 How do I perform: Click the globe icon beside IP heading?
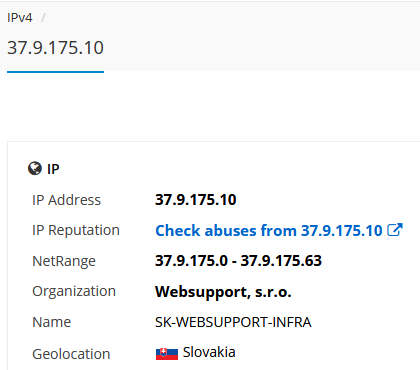(35, 169)
